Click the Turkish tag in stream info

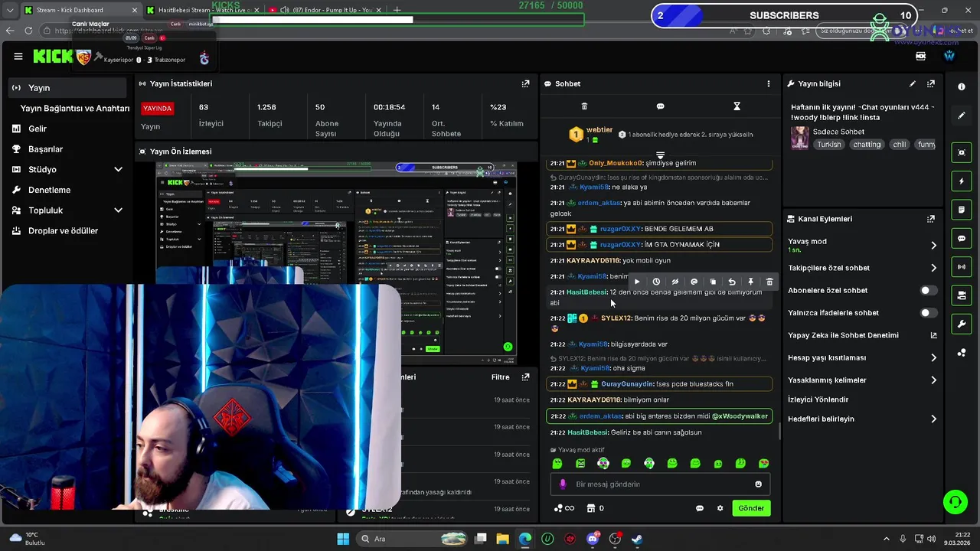pos(828,145)
